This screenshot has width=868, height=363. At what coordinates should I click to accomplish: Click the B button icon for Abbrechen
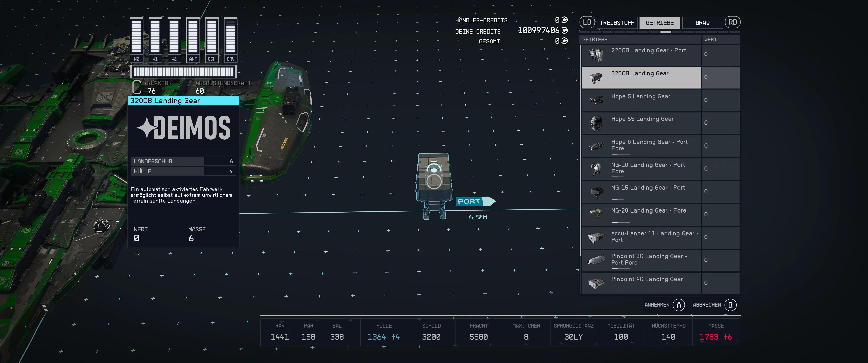coord(730,305)
